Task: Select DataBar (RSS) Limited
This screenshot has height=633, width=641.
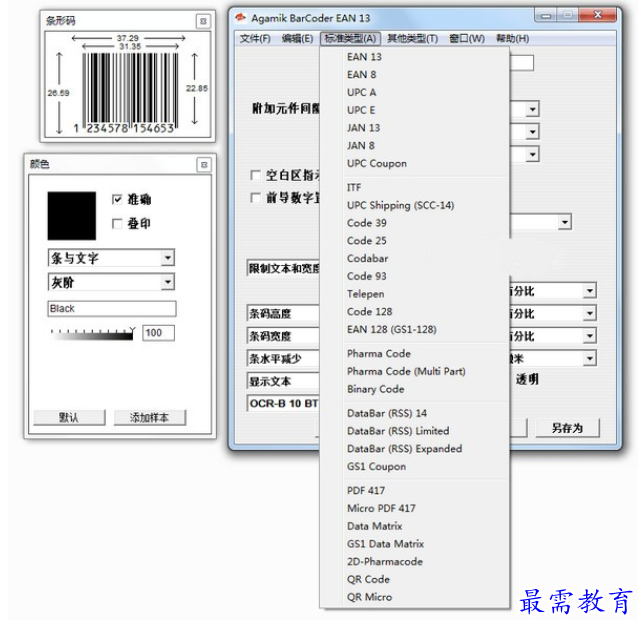Action: [x=415, y=431]
